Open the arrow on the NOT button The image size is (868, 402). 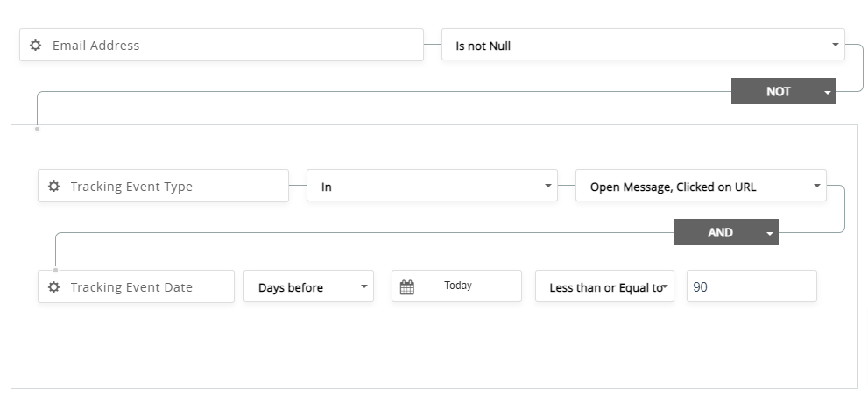click(x=827, y=92)
